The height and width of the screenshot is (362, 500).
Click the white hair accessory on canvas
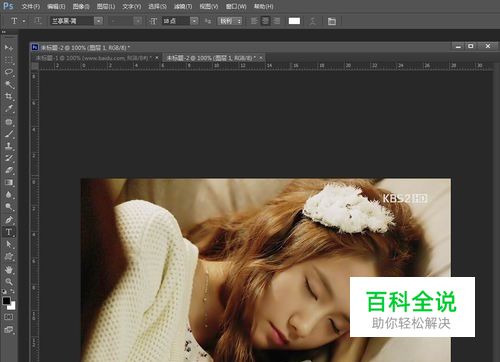point(348,208)
